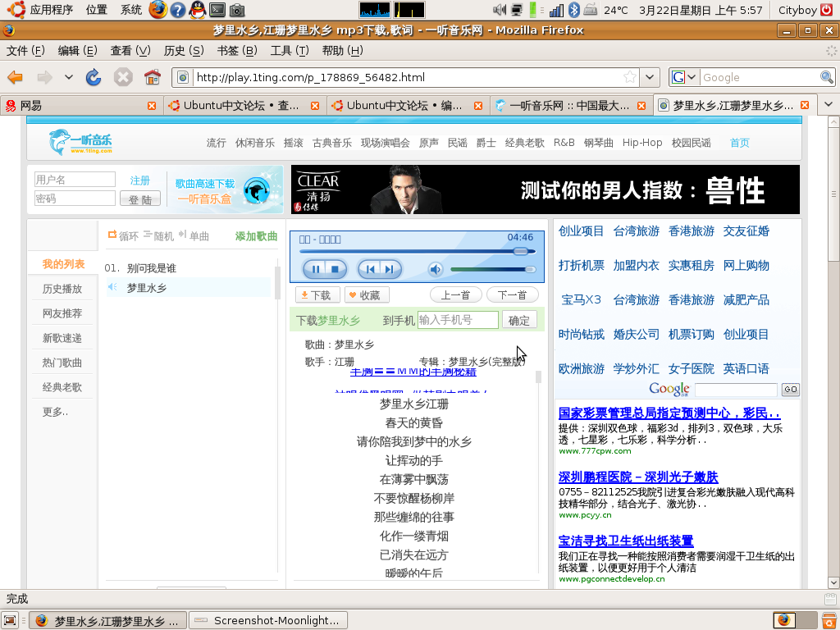840x630 pixels.
Task: Play 别问我是谁 from playlist
Action: (x=152, y=268)
